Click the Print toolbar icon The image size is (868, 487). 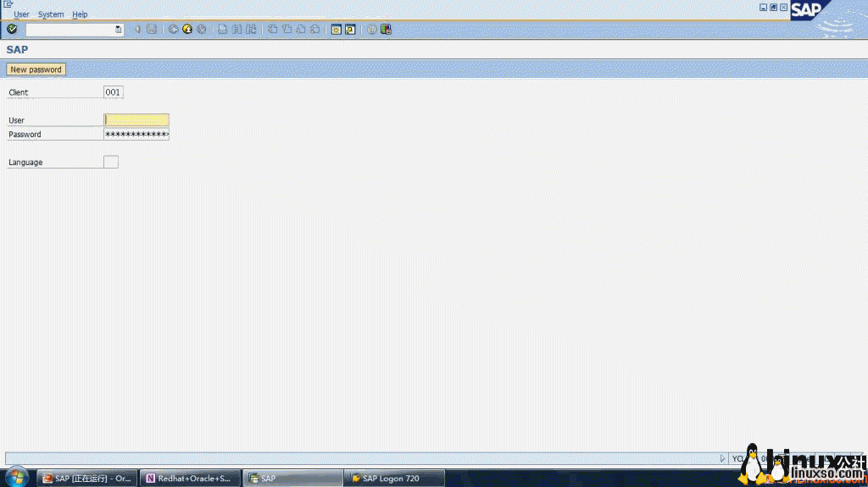pos(223,30)
